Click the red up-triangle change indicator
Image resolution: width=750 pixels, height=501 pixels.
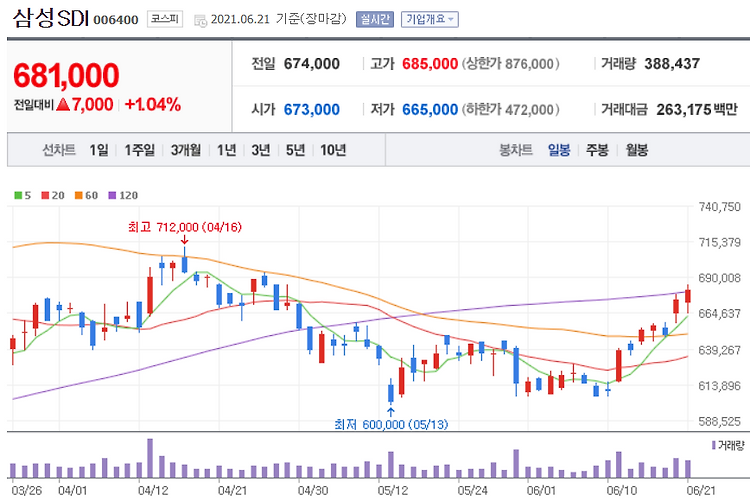pyautogui.click(x=63, y=104)
